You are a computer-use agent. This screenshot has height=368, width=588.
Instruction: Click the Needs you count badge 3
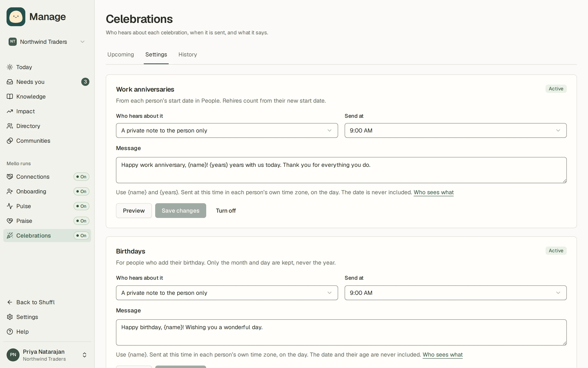(85, 82)
